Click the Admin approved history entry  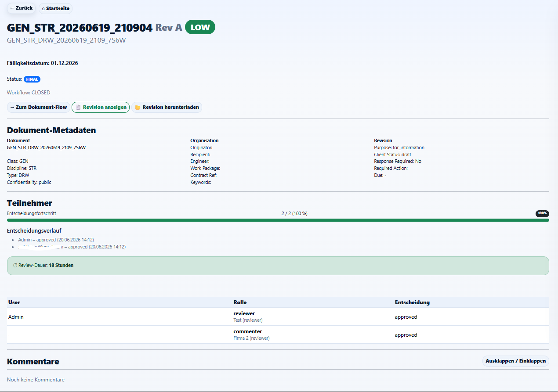(x=56, y=240)
